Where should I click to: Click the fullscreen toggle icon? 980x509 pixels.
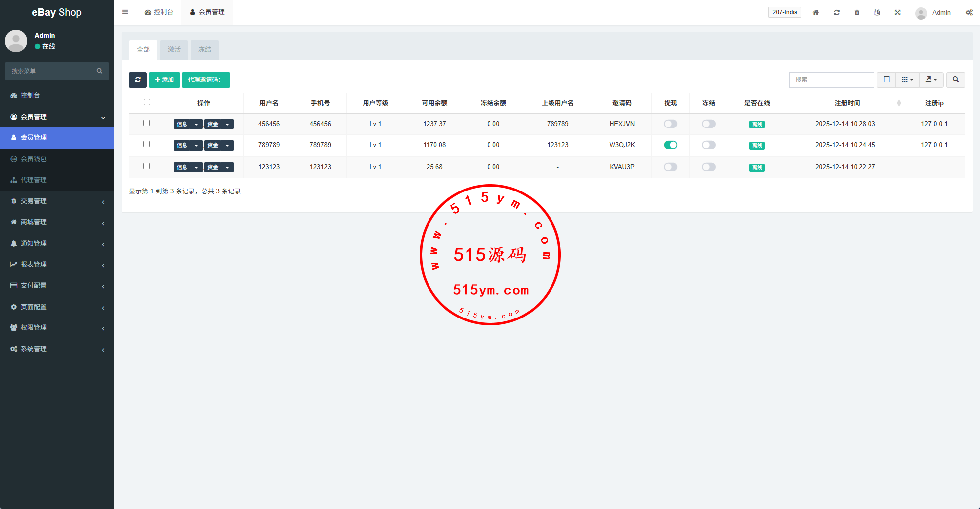[x=897, y=12]
